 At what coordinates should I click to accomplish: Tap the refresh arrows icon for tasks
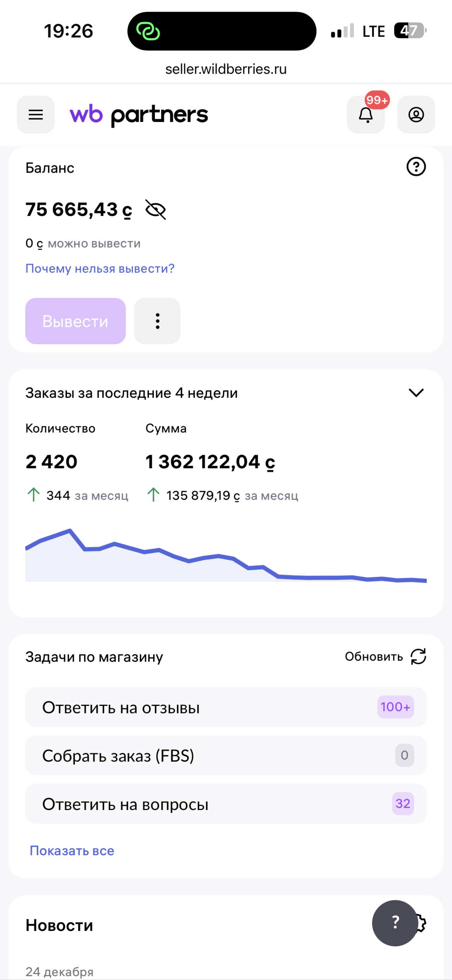(418, 657)
